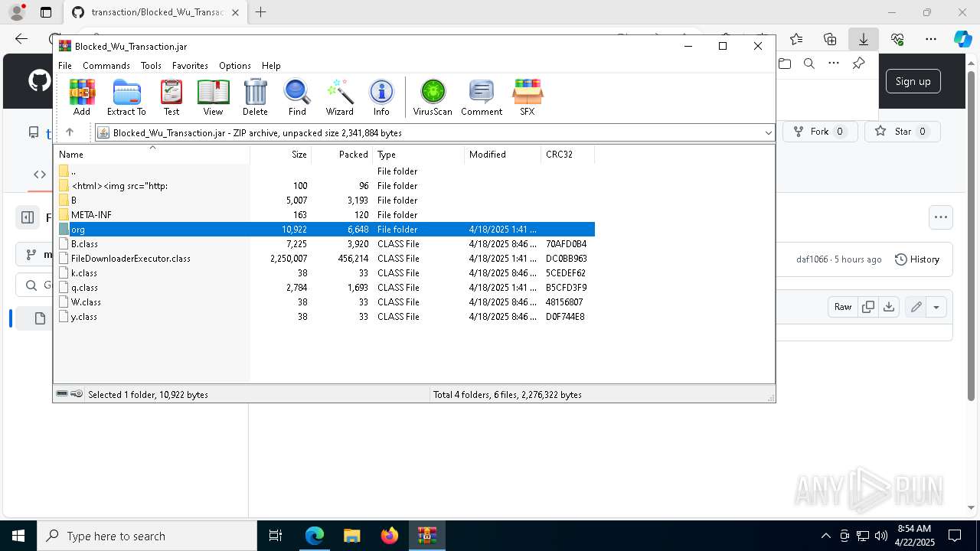
Task: Open the Options menu
Action: tap(235, 66)
